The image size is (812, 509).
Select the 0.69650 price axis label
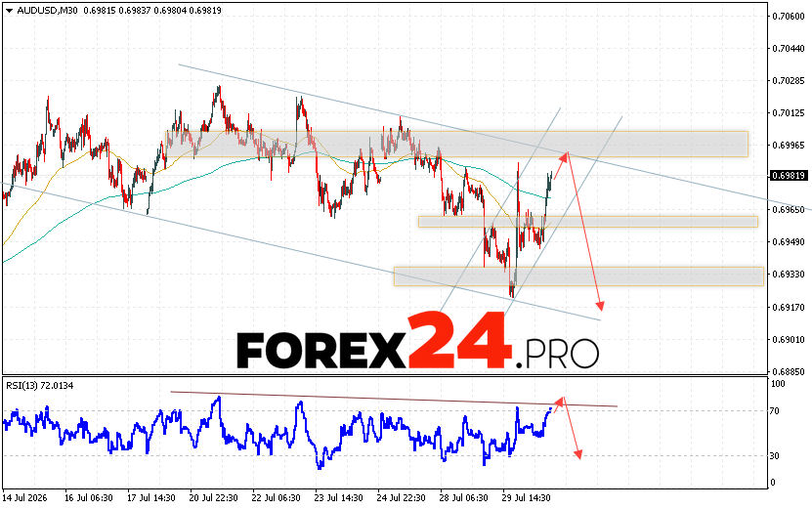[789, 210]
